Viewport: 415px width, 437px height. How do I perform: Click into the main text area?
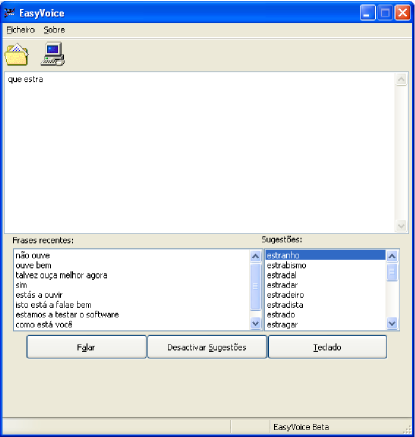(200, 152)
